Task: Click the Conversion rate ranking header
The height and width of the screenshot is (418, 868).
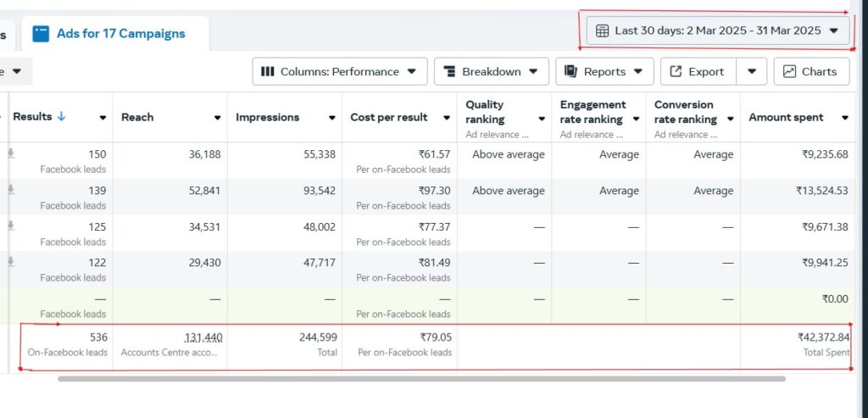Action: tap(685, 112)
